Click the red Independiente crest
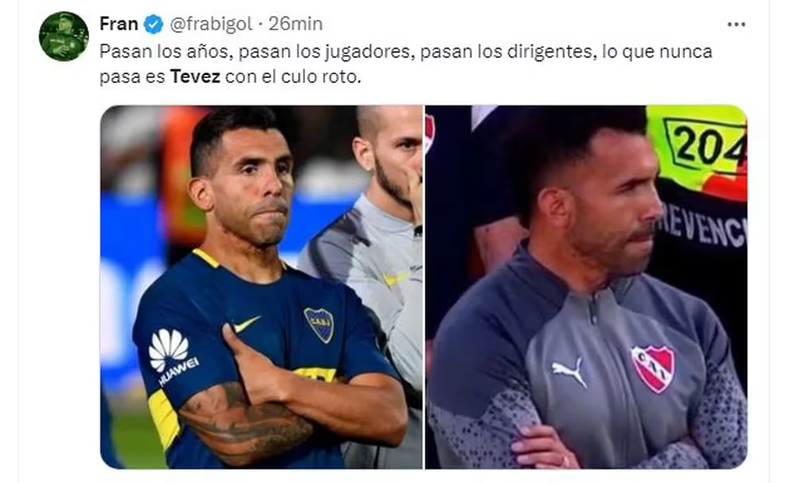The width and height of the screenshot is (790, 483). pyautogui.click(x=653, y=368)
